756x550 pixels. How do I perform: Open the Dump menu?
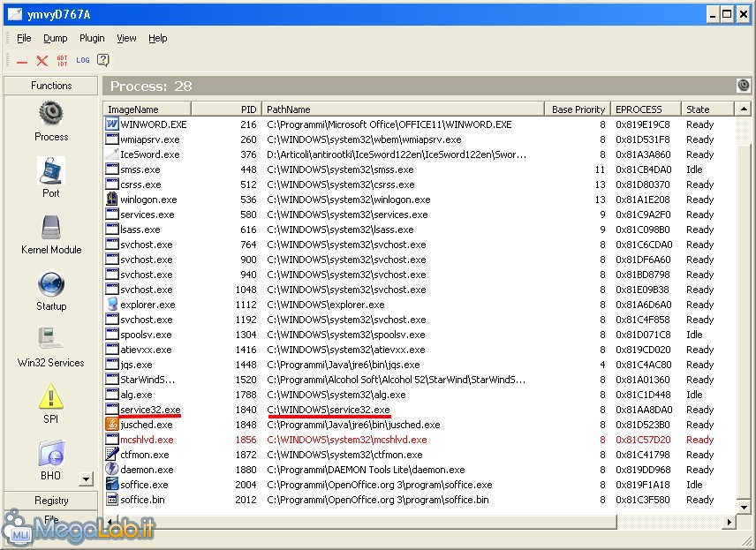point(56,39)
